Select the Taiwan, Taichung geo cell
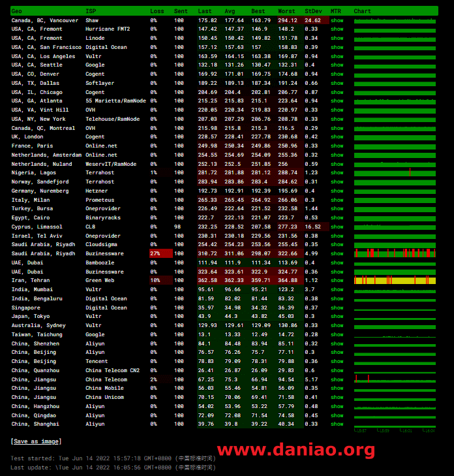This screenshot has width=454, height=476. point(37,334)
